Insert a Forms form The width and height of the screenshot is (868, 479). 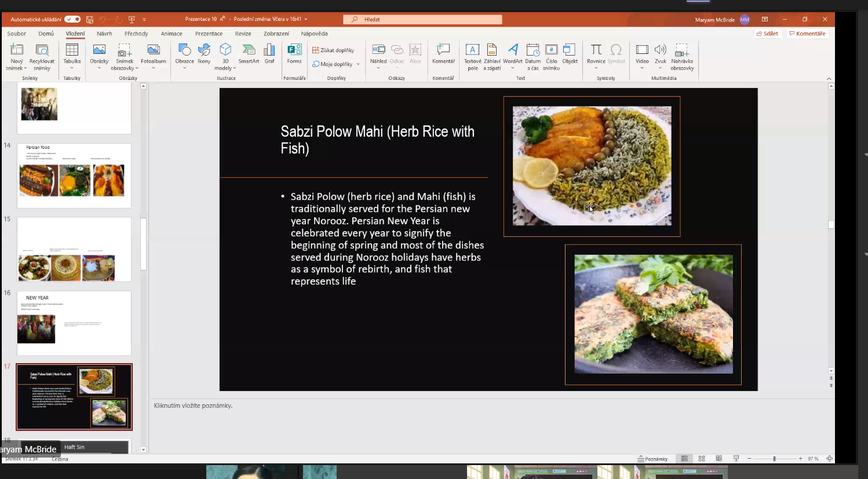(294, 53)
